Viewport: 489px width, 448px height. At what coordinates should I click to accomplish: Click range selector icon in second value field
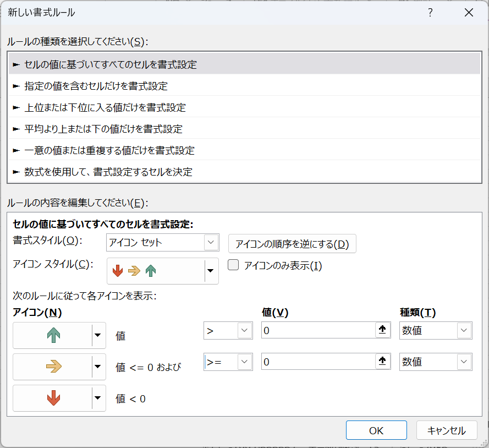point(382,361)
